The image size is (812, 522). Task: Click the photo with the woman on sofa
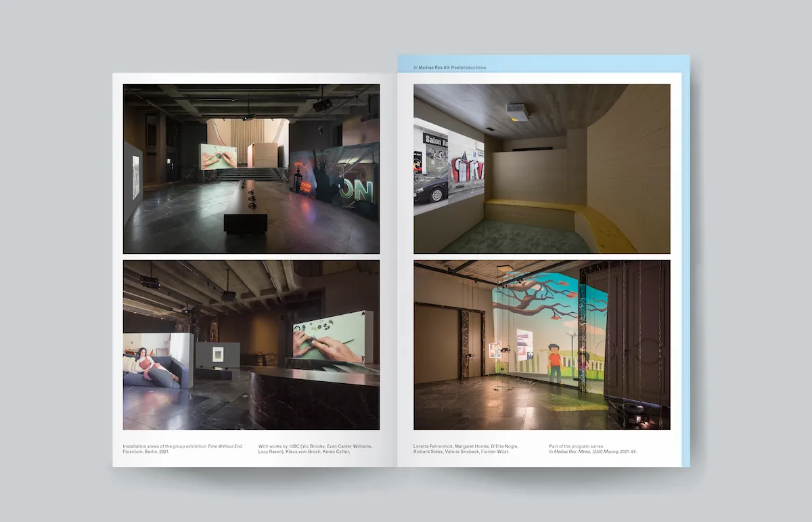pyautogui.click(x=251, y=345)
